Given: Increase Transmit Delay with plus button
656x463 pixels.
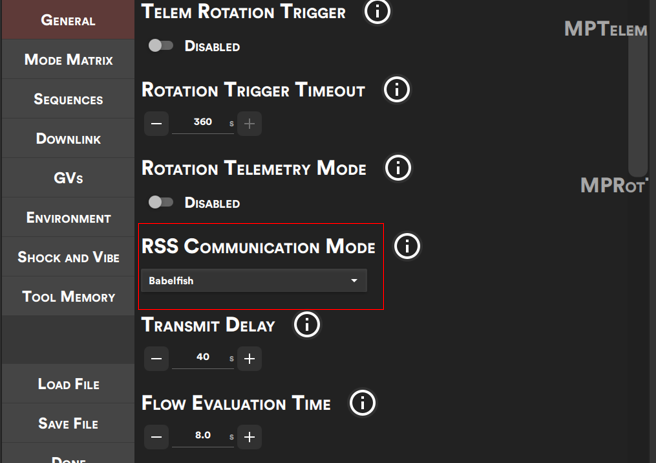Looking at the screenshot, I should point(250,359).
